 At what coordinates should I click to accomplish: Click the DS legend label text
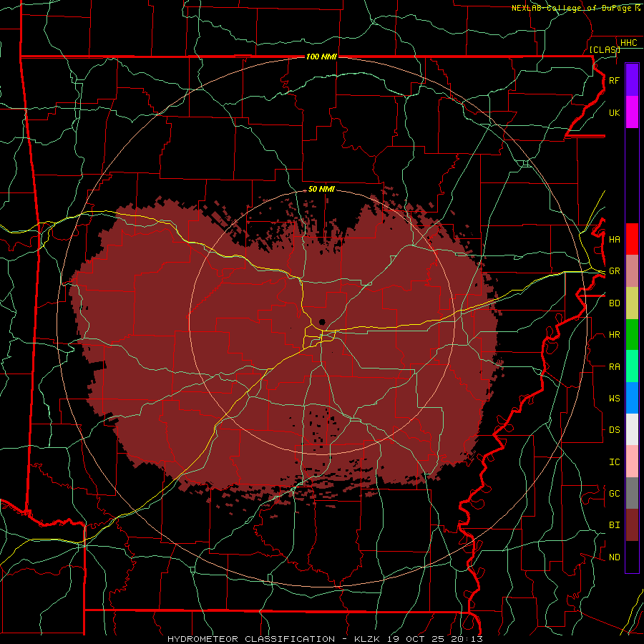615,430
